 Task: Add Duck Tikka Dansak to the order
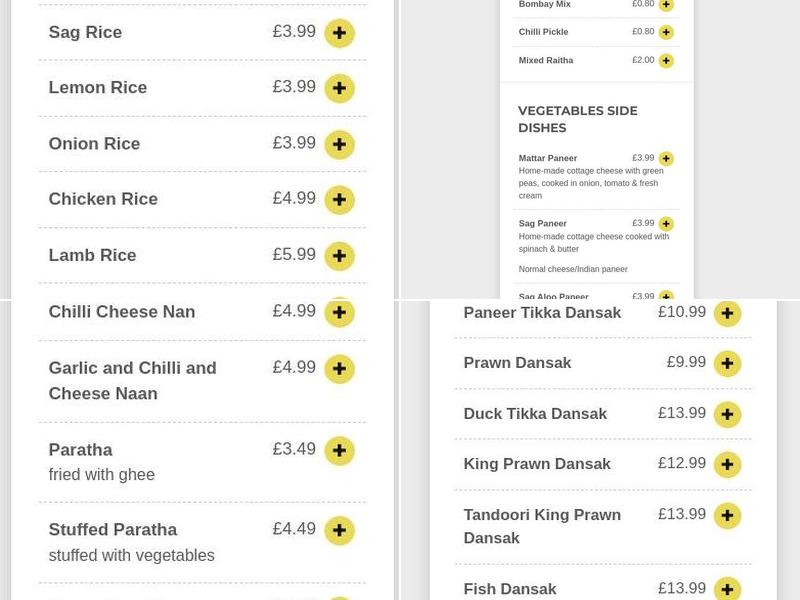pyautogui.click(x=727, y=414)
